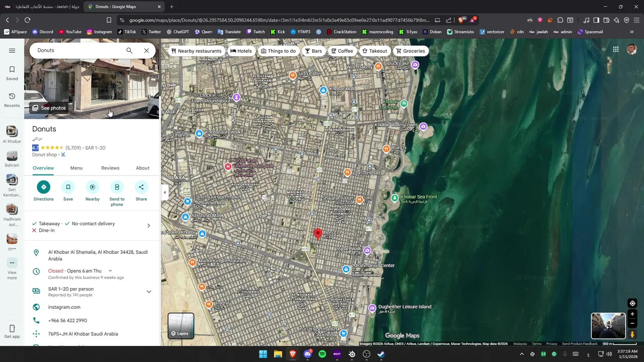The image size is (644, 362).
Task: Click the search magnifier icon
Action: click(x=129, y=50)
